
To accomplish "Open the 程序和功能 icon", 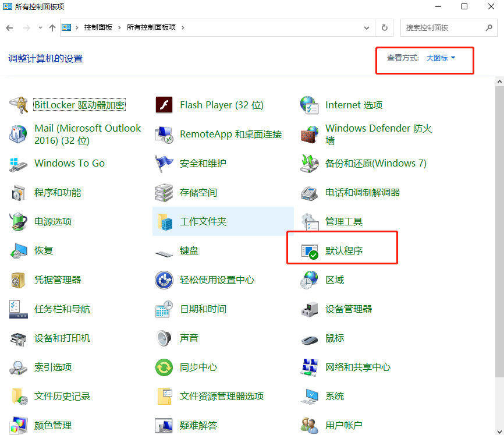I will (19, 192).
